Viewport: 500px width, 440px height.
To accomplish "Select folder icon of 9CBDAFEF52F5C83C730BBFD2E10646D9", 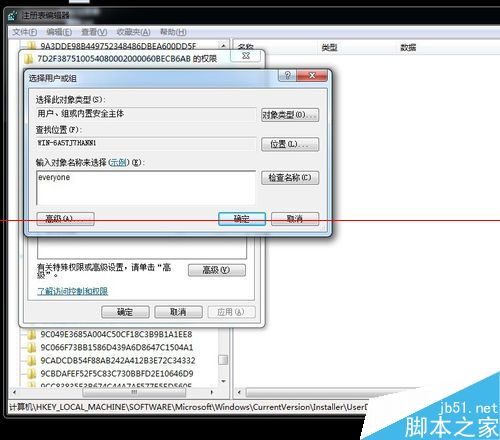I will point(32,373).
